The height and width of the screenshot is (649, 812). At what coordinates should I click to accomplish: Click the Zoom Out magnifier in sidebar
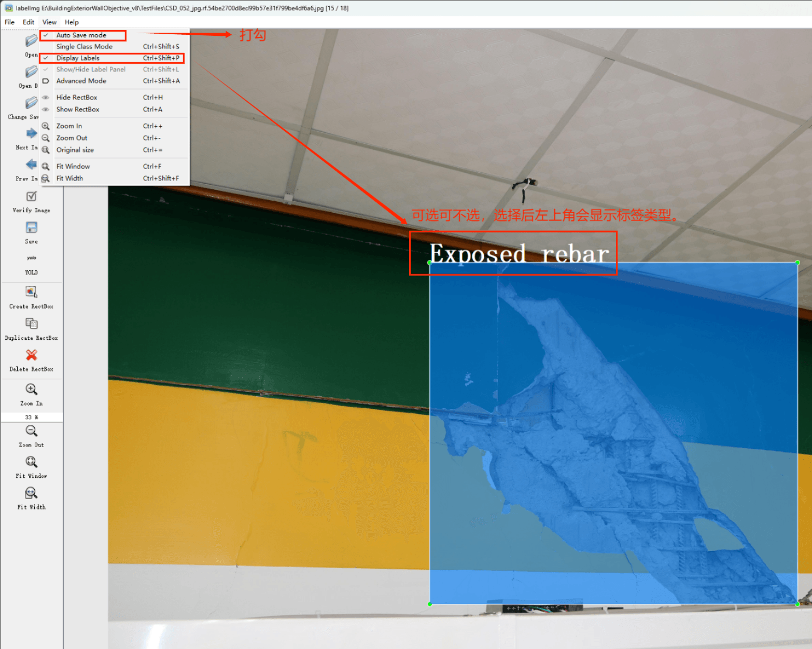(x=31, y=431)
